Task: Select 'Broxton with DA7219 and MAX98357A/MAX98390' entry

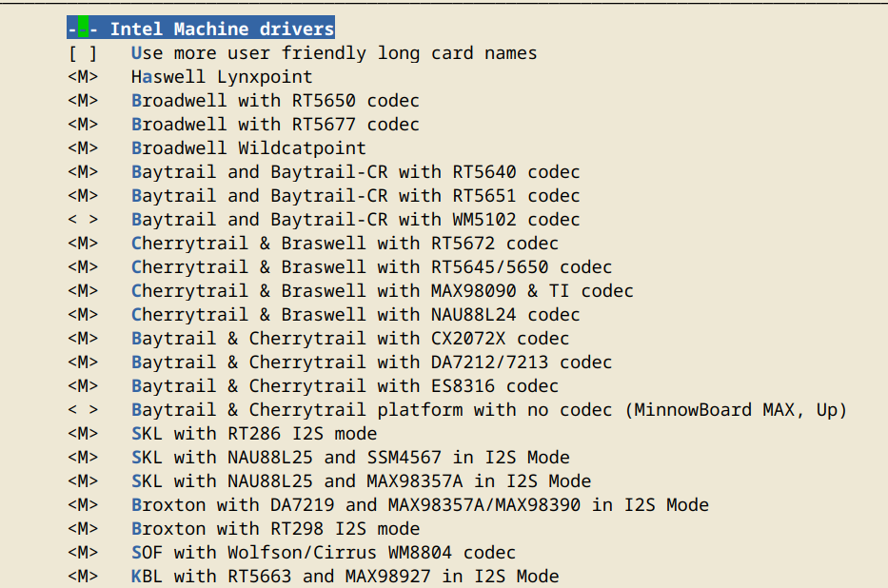Action: (421, 505)
